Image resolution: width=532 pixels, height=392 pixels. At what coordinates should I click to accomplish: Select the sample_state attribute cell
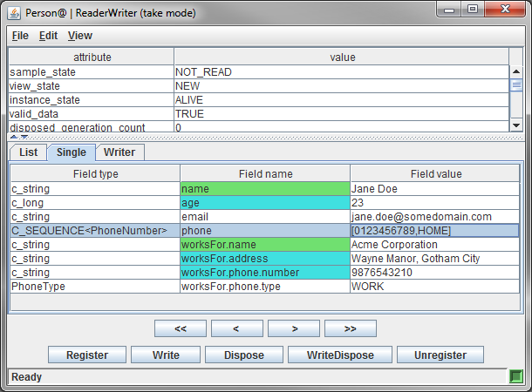click(92, 71)
